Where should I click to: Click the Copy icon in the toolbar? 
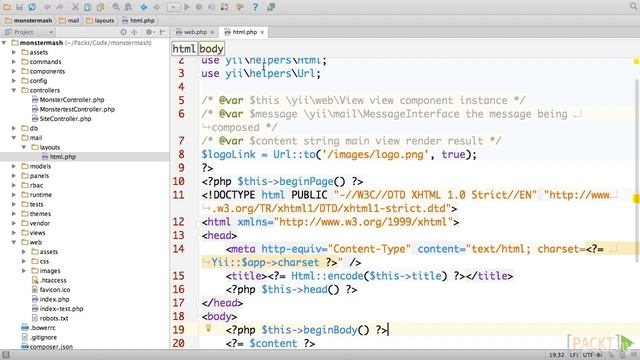point(88,7)
